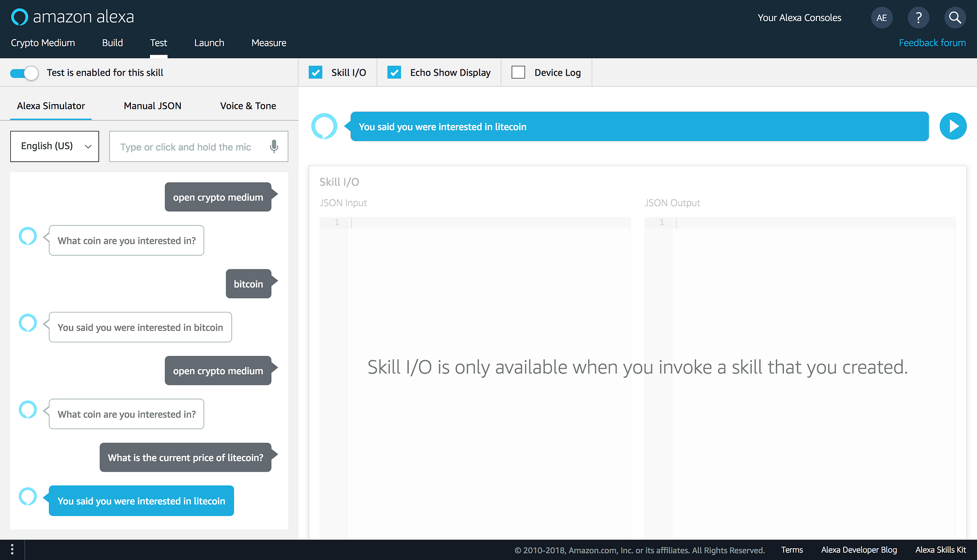The image size is (977, 560).
Task: Click Alexa ring beside 'interested in bitcoin' reply
Action: click(28, 323)
